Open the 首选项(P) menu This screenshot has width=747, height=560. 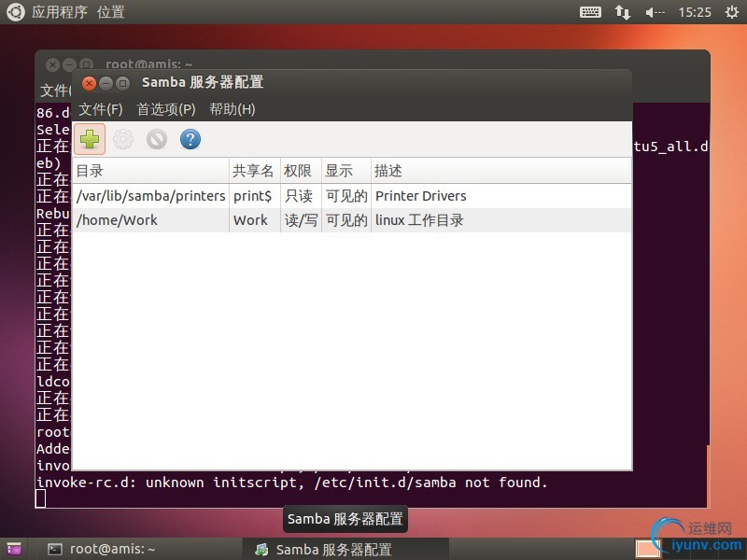(166, 109)
